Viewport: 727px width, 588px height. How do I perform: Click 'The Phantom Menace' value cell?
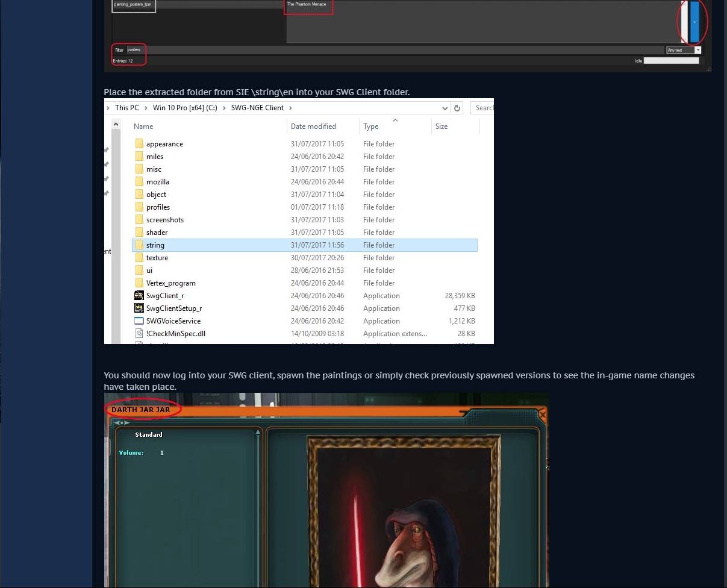pos(308,5)
